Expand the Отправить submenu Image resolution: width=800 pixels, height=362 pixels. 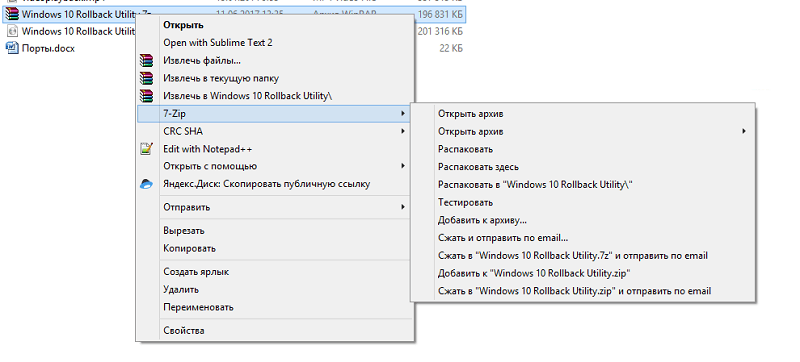coord(273,208)
